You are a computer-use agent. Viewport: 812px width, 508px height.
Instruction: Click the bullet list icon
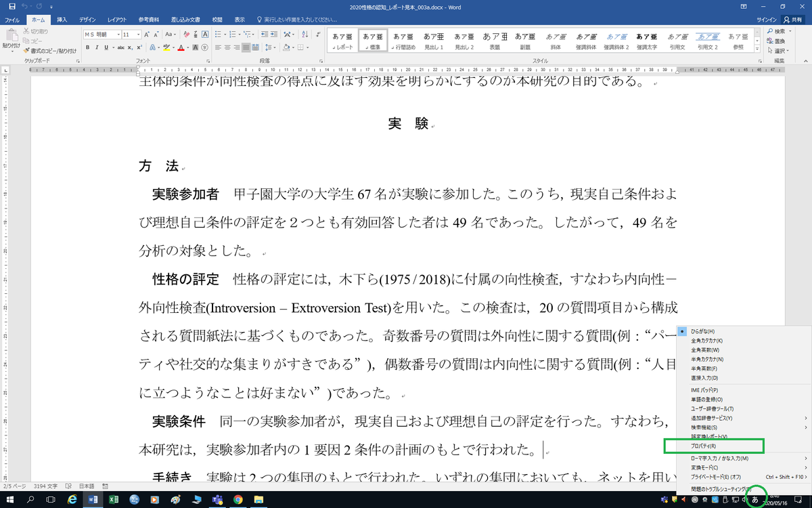(219, 35)
